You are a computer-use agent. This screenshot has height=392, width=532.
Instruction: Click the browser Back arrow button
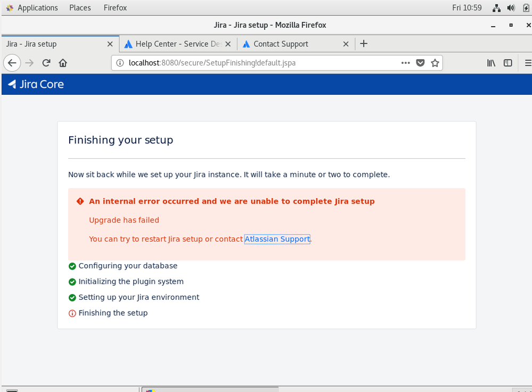pyautogui.click(x=12, y=63)
